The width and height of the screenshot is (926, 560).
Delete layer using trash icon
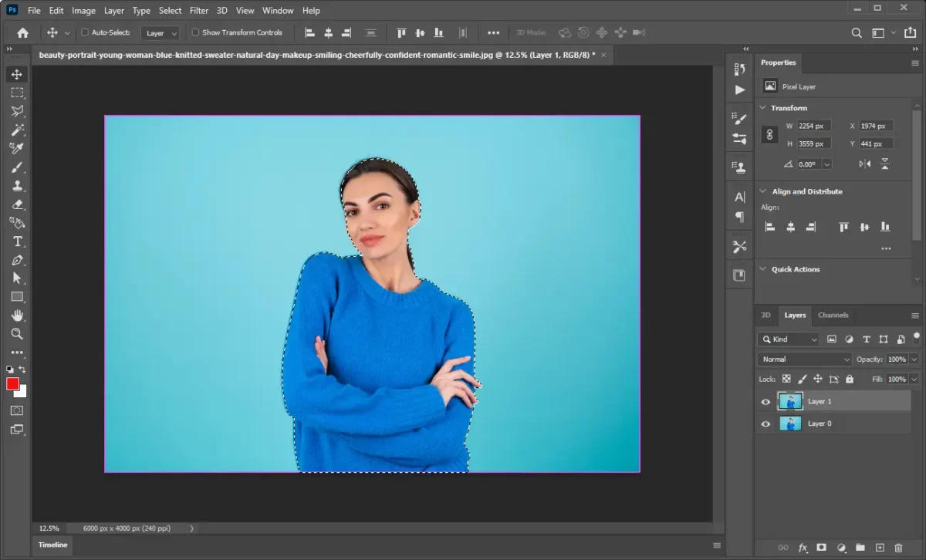898,548
